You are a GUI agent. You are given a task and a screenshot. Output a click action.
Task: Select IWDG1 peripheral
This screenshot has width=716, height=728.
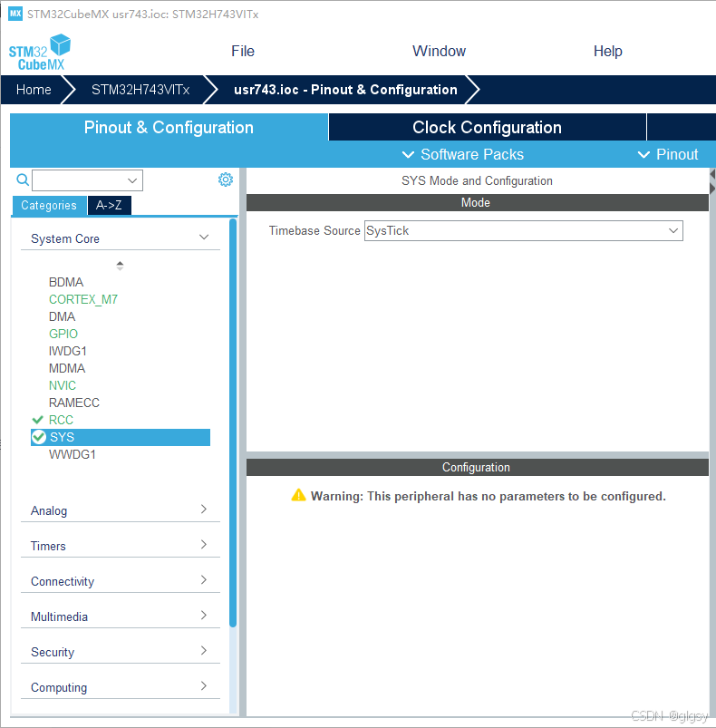coord(68,351)
